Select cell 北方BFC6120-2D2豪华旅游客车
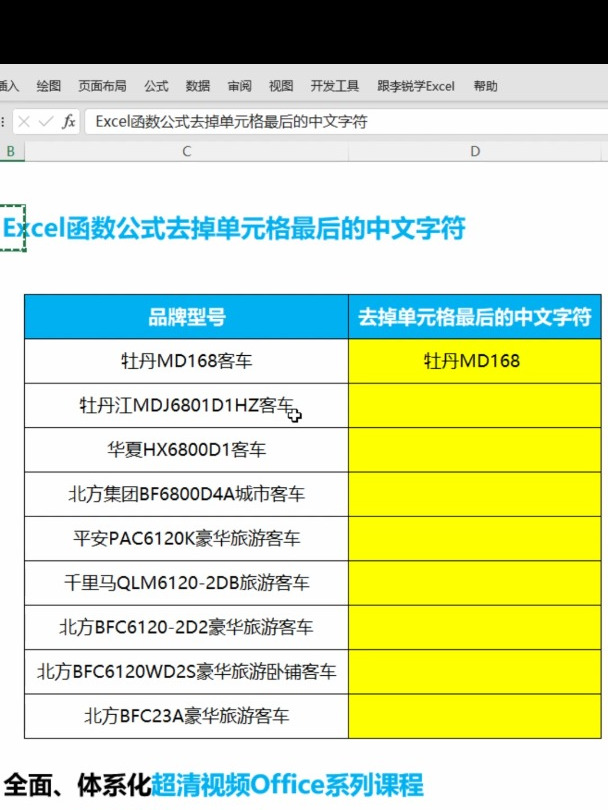This screenshot has height=810, width=608. click(x=186, y=628)
